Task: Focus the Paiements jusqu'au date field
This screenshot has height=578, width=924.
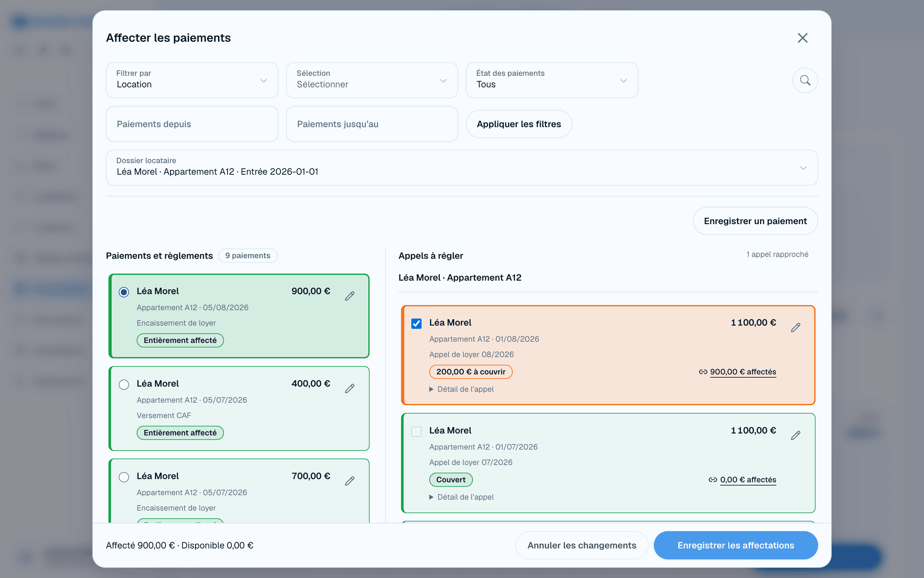Action: coord(372,124)
